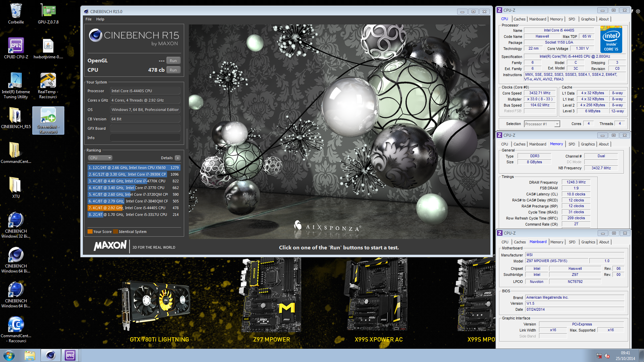This screenshot has height=362, width=644.
Task: Open the GPU-Z.0.7.8 desktop icon
Action: tap(48, 13)
